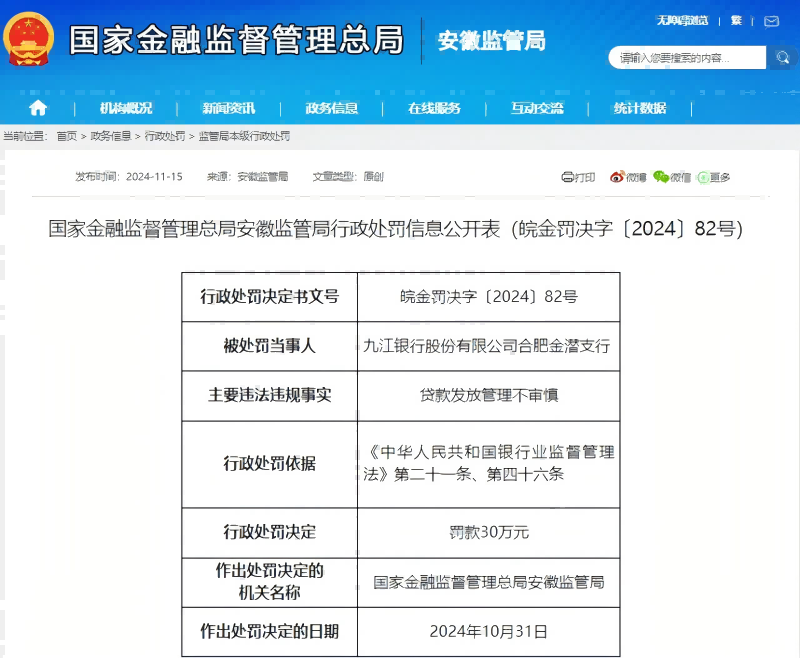
Task: Open the 统计数据 navigation item
Action: pyautogui.click(x=640, y=108)
